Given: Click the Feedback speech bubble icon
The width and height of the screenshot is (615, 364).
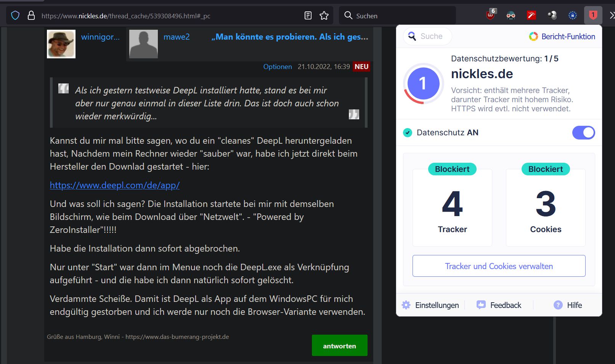Looking at the screenshot, I should (x=481, y=305).
